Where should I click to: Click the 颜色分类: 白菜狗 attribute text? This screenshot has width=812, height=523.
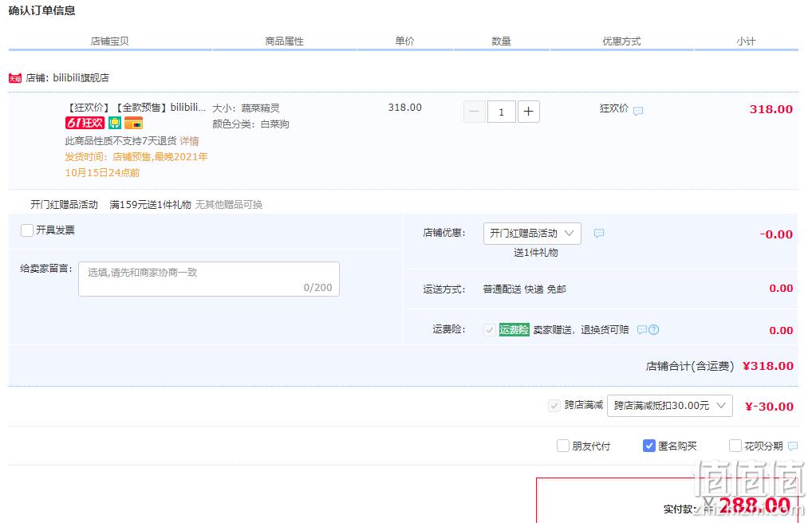pyautogui.click(x=250, y=124)
